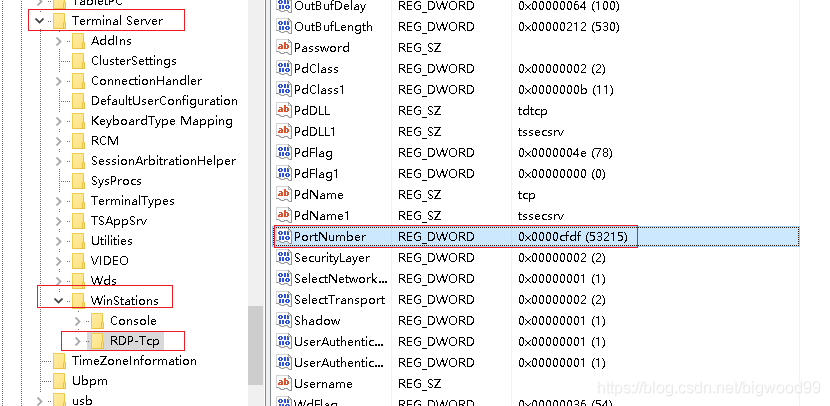Select the Shadow value name

[317, 321]
